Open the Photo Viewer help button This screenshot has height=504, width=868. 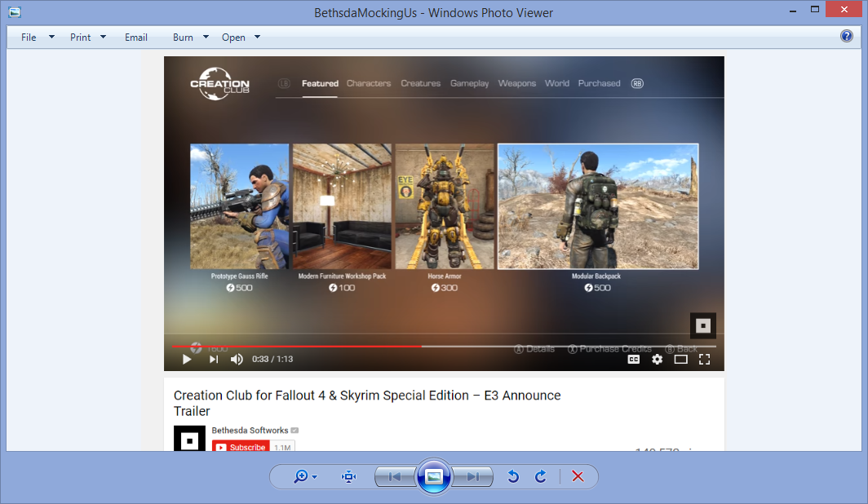(x=847, y=36)
